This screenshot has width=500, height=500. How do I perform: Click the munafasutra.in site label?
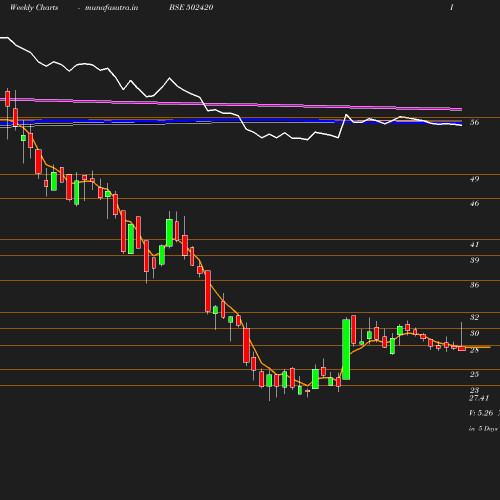[x=111, y=7]
